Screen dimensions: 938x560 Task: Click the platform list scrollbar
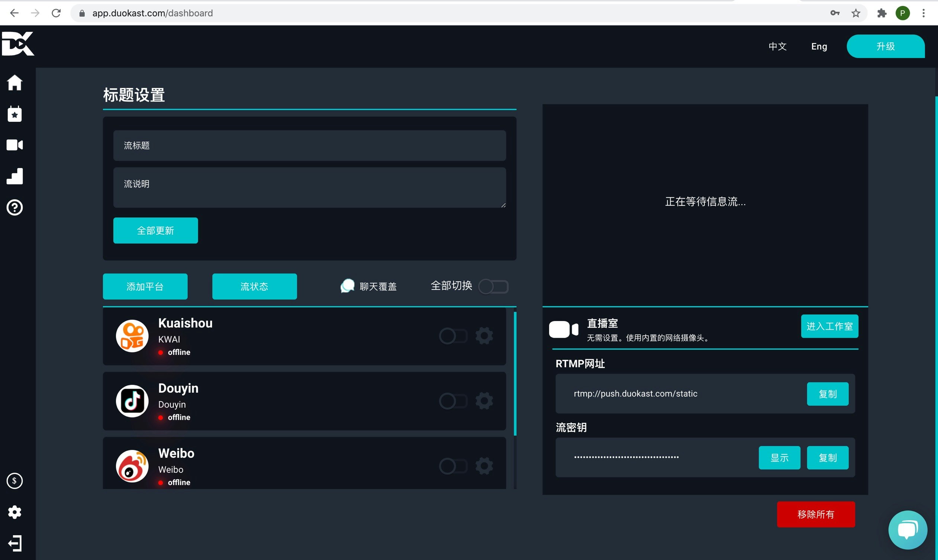(515, 373)
